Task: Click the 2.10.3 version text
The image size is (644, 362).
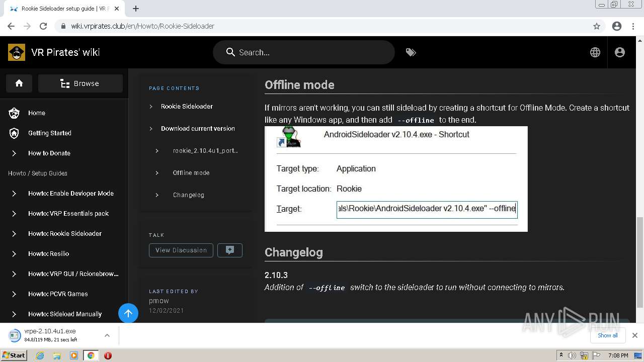Action: [x=276, y=276]
